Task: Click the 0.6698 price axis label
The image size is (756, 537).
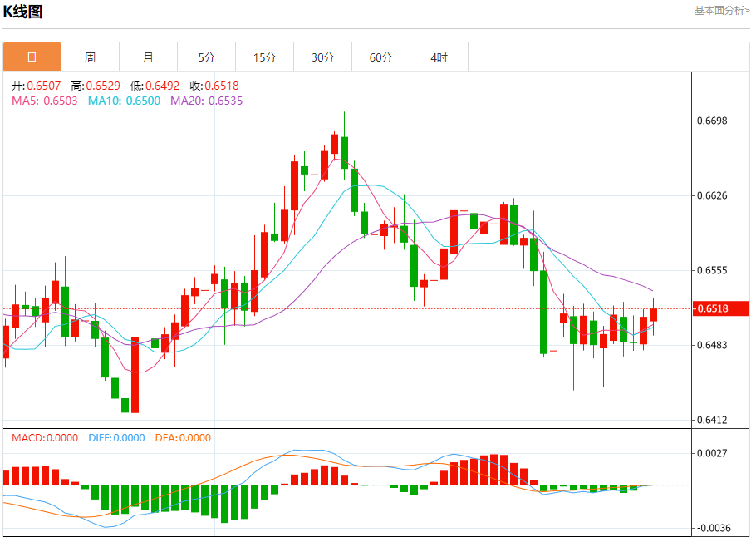Action: pyautogui.click(x=710, y=121)
